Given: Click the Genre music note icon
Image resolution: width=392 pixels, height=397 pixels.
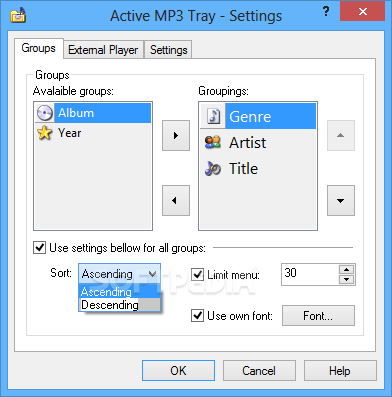Looking at the screenshot, I should click(213, 116).
